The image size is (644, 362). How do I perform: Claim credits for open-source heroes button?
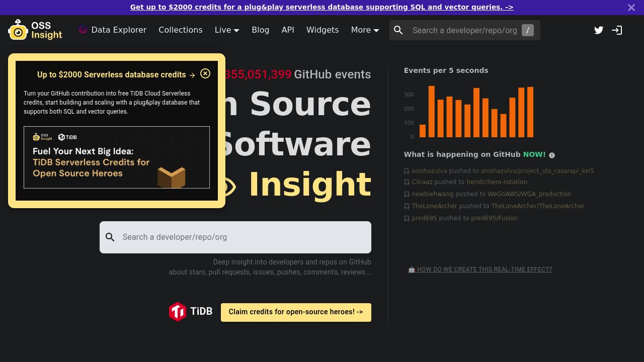(x=296, y=312)
